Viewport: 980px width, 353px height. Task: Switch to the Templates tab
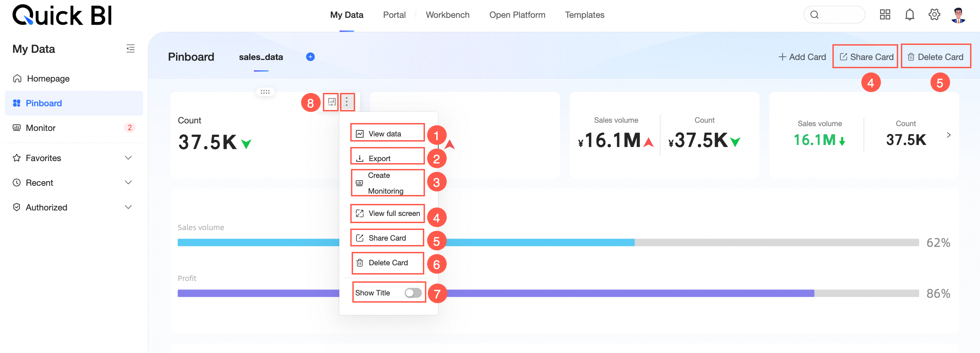[x=585, y=15]
